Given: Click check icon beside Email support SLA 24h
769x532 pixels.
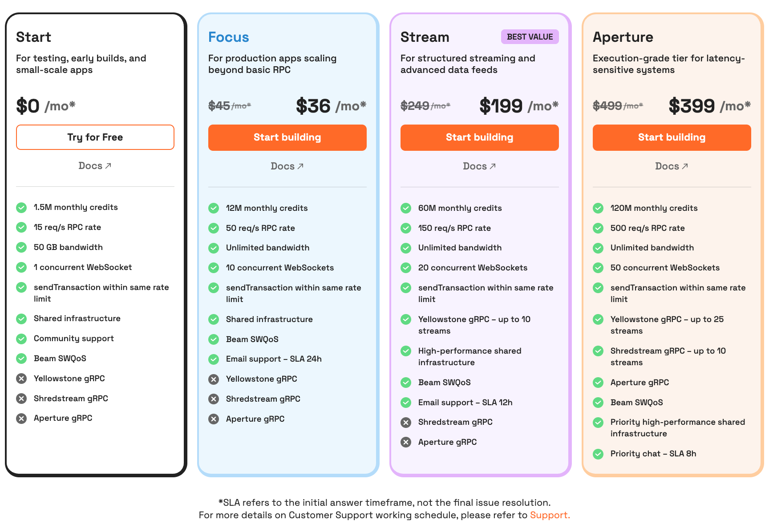Looking at the screenshot, I should [214, 359].
